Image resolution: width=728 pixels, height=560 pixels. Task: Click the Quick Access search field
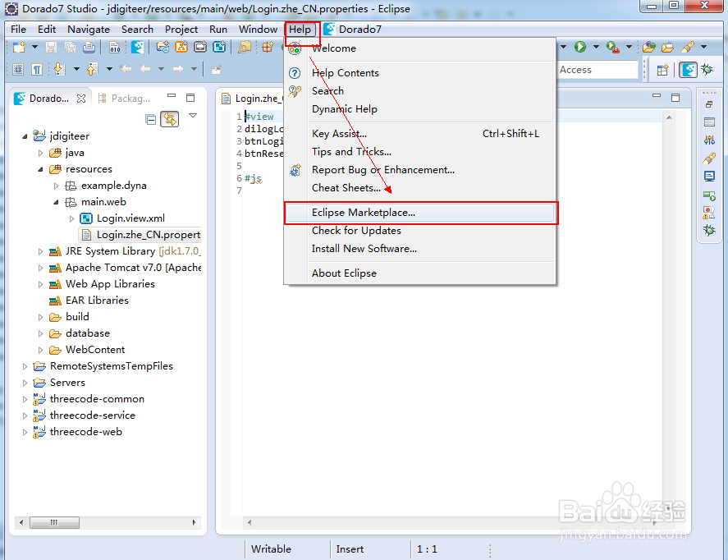pos(598,70)
